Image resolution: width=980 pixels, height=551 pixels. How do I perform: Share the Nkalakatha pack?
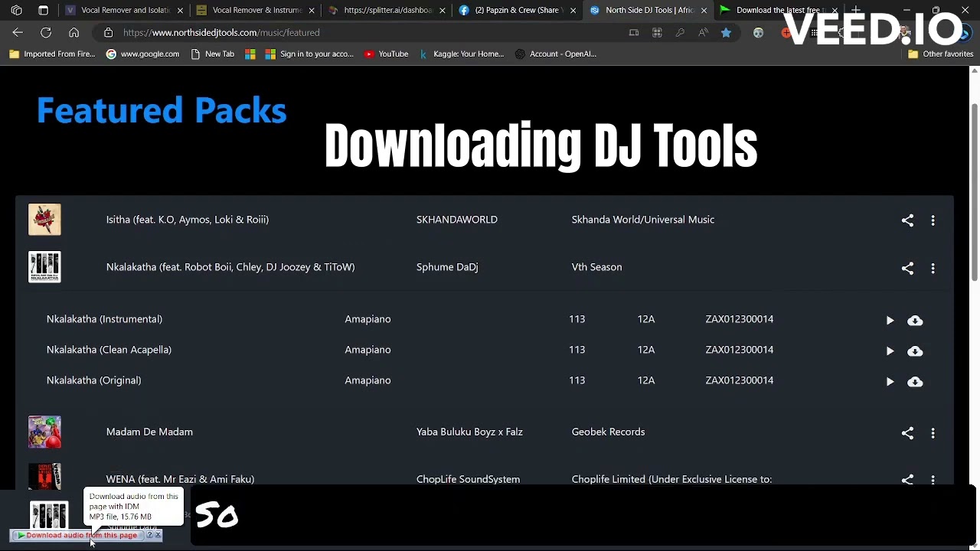907,268
